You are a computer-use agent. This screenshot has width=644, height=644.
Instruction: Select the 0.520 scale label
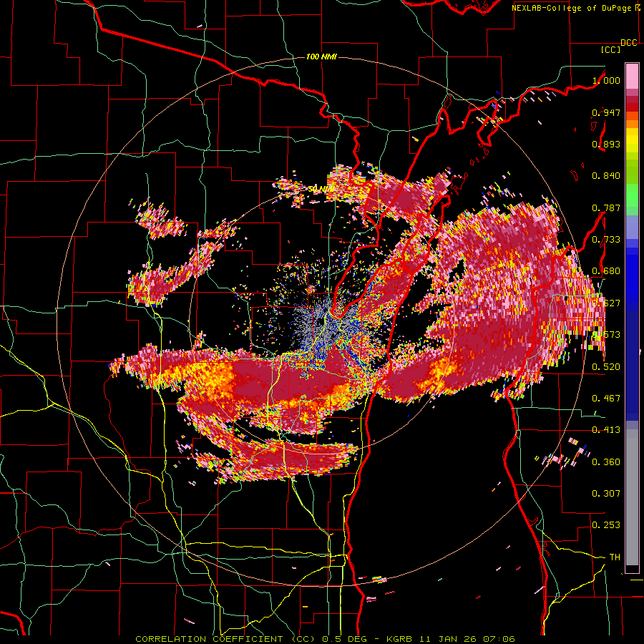[606, 367]
